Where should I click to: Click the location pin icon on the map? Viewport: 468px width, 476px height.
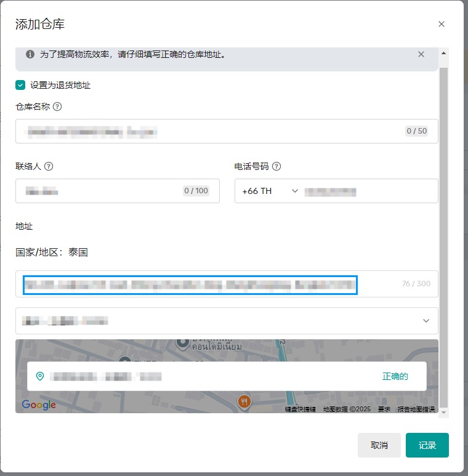pos(40,376)
